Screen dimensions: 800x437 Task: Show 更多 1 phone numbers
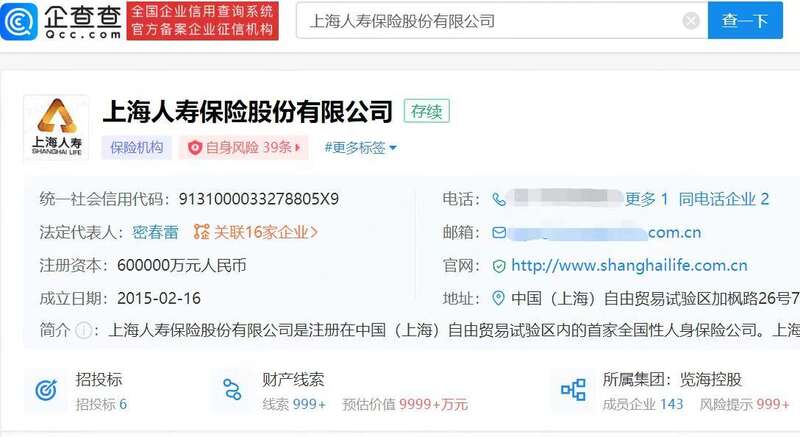click(x=646, y=199)
